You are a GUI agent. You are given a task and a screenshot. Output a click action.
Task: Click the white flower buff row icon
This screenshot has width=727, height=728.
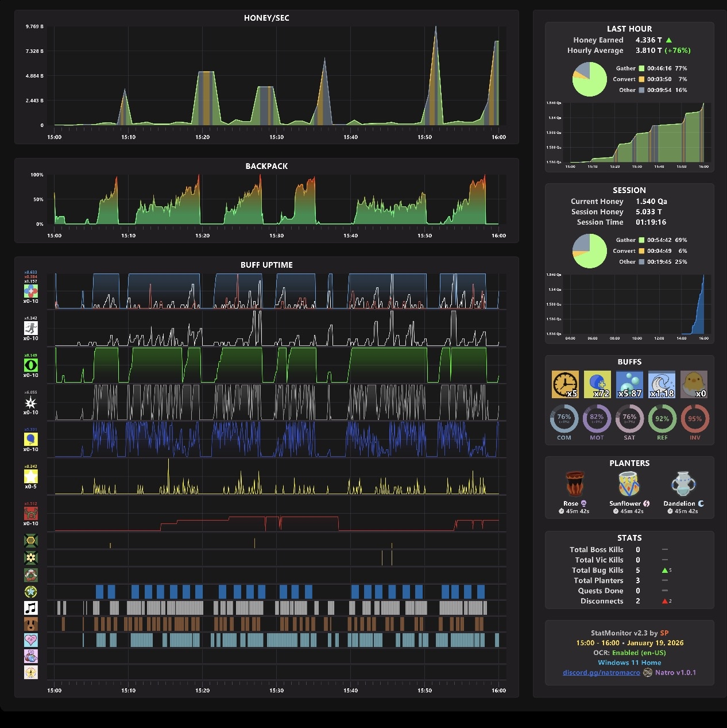pyautogui.click(x=31, y=557)
